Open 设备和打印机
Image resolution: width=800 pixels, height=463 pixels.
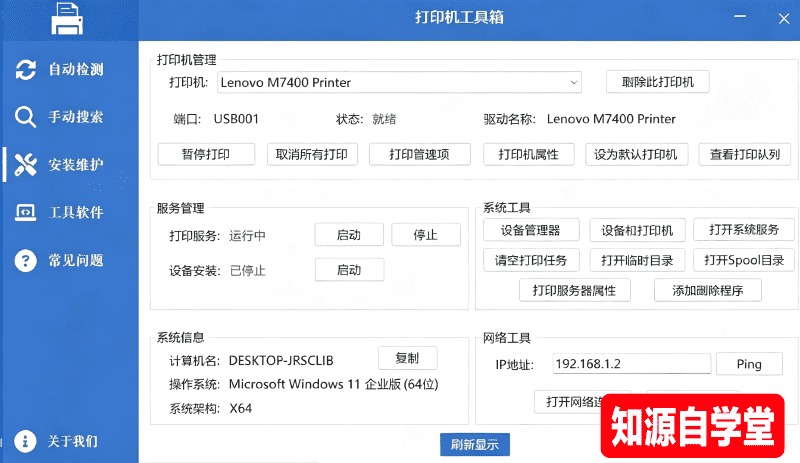point(637,230)
